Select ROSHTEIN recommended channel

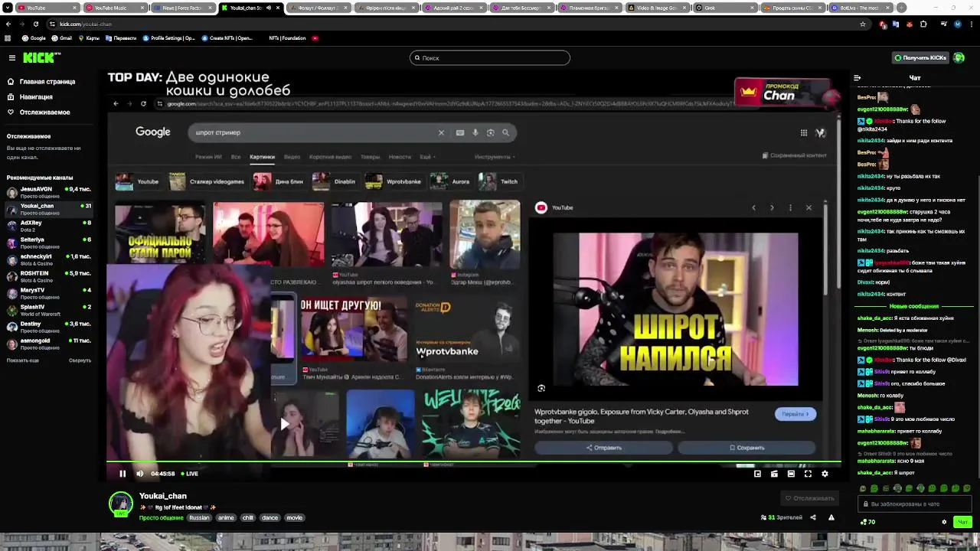(x=50, y=276)
